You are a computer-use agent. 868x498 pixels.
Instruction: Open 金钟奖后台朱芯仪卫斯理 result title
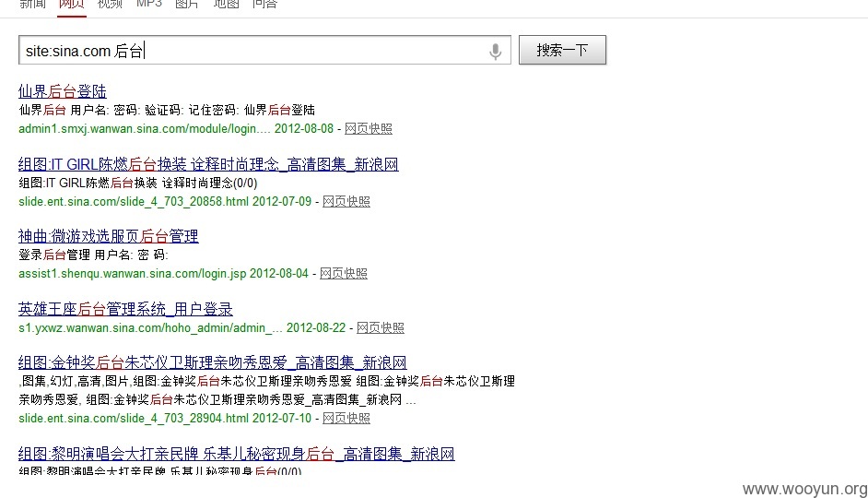pyautogui.click(x=213, y=362)
